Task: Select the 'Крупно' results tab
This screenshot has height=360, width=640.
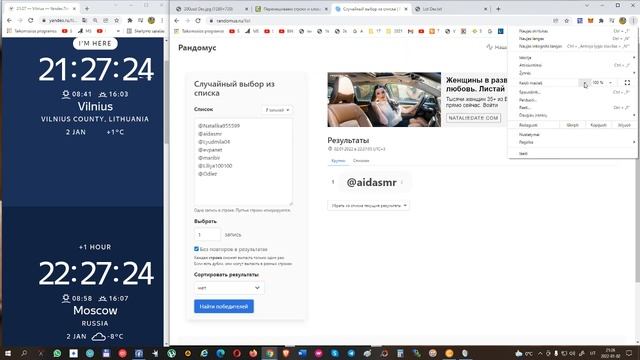Action: click(338, 161)
